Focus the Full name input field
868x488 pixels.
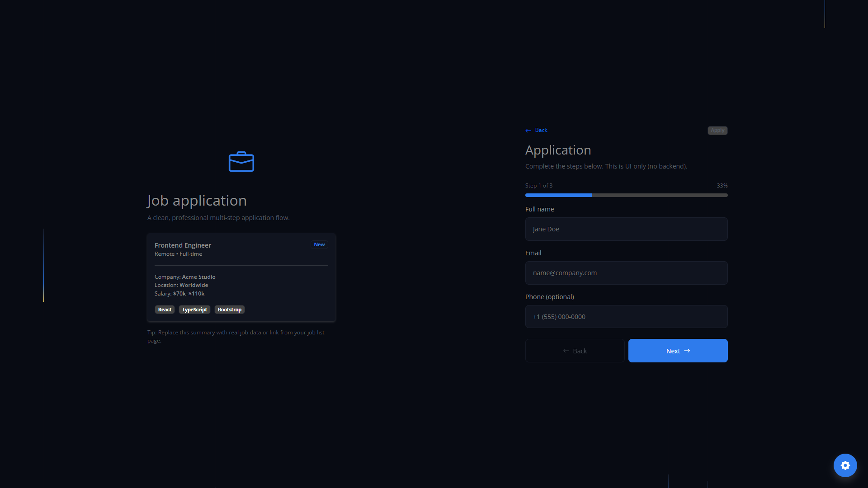[x=626, y=229]
